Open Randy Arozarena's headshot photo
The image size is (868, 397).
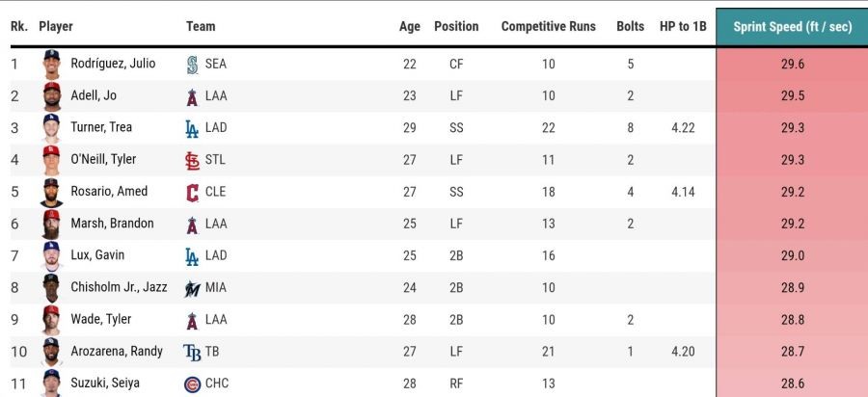pyautogui.click(x=51, y=352)
